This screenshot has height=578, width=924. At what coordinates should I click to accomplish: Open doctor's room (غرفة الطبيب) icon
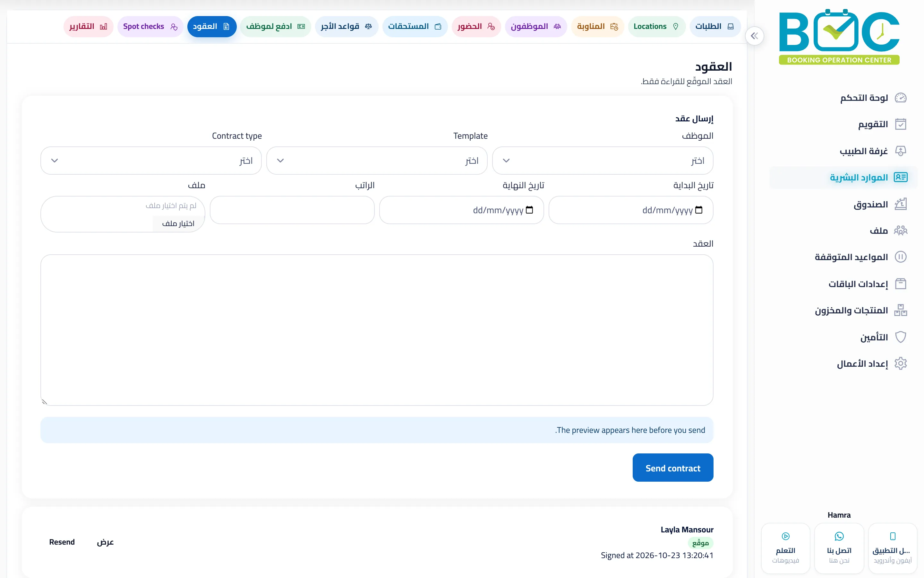pyautogui.click(x=900, y=151)
